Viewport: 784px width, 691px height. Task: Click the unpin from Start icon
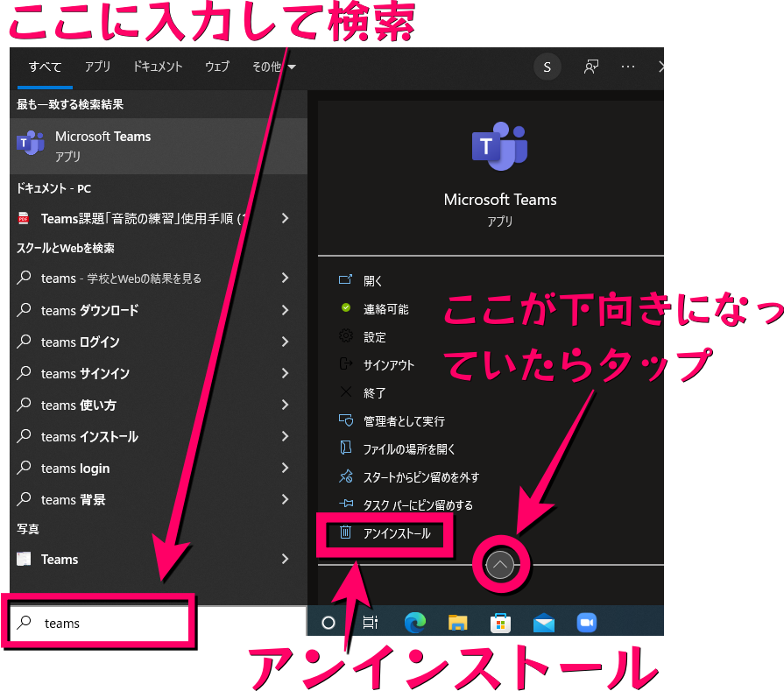click(345, 476)
